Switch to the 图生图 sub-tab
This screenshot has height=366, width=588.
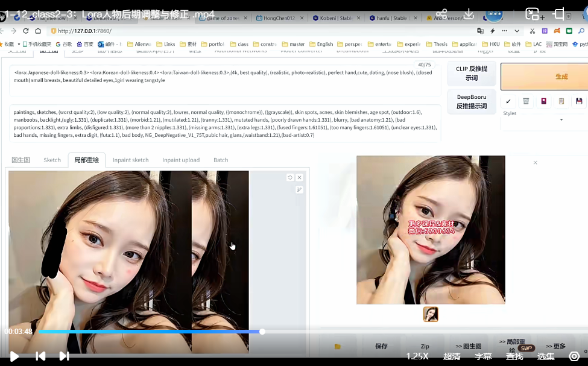pos(21,160)
